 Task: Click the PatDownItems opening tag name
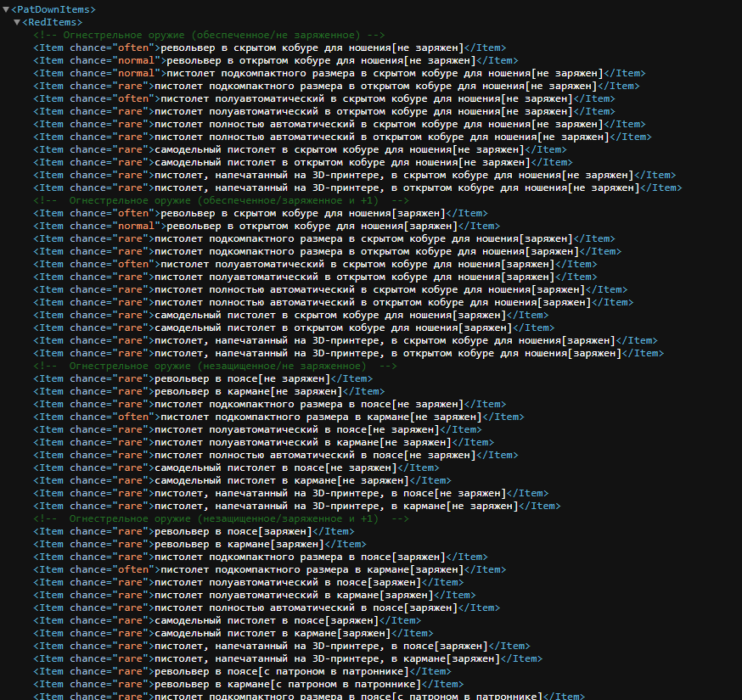click(54, 9)
